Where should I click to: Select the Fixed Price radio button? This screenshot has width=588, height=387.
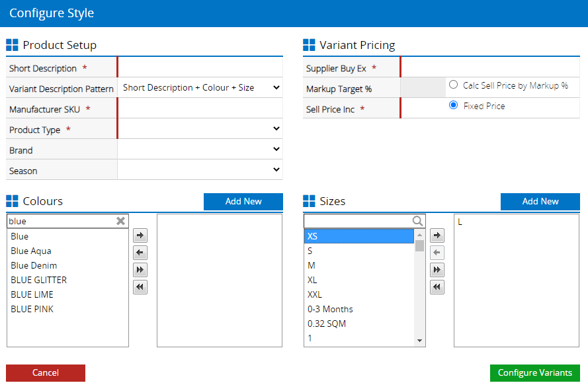point(453,105)
